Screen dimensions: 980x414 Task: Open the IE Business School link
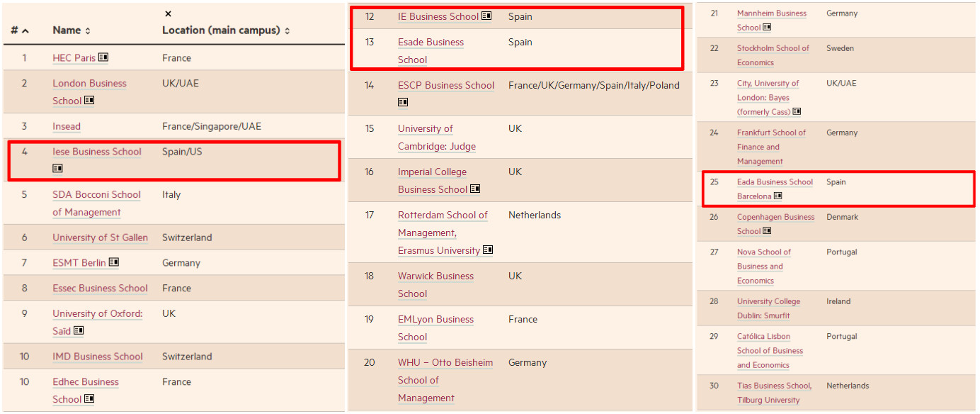438,16
